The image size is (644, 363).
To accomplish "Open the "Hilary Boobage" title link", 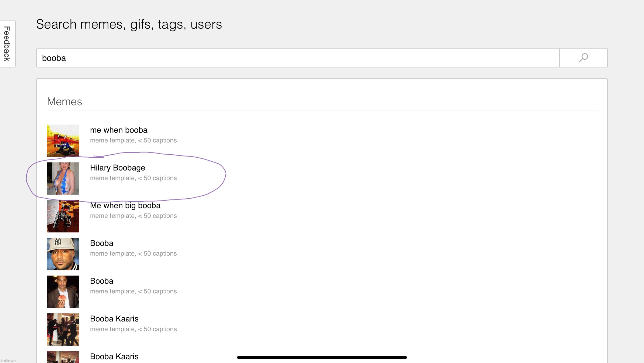I will tap(118, 168).
